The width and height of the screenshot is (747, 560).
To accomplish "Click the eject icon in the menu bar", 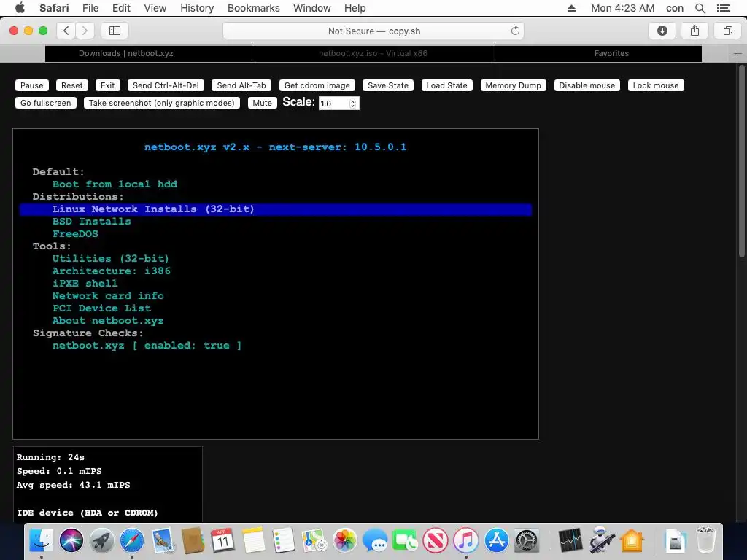I will 571,8.
